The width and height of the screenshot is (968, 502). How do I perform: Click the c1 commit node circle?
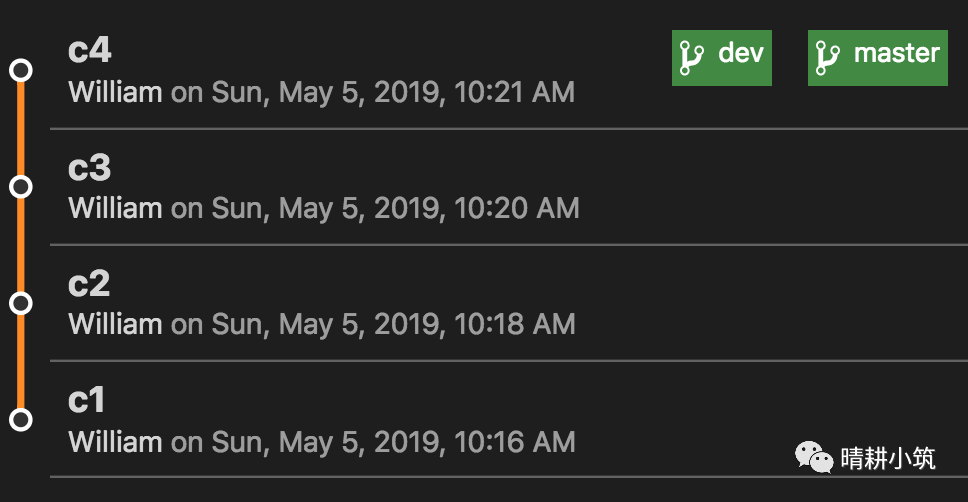[x=20, y=420]
